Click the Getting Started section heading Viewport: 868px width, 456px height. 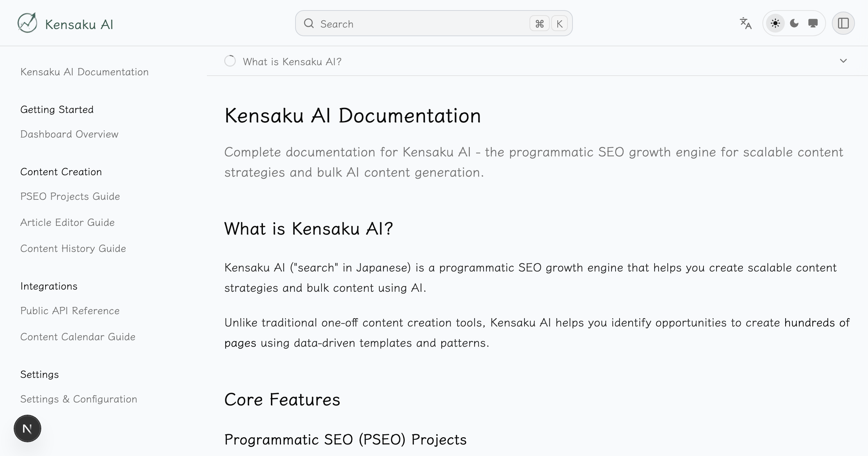pos(57,109)
